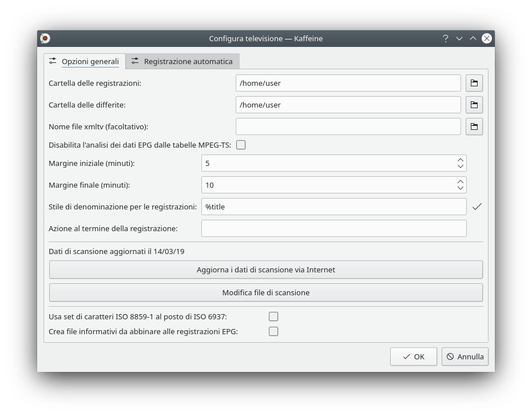Cancel with the Annulla button

(x=465, y=356)
